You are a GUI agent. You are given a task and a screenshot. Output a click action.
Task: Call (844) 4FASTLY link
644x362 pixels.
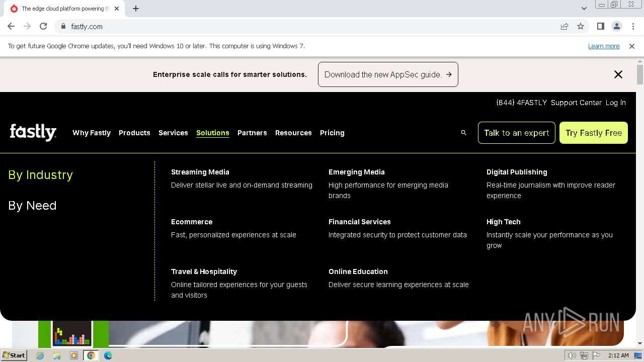tap(521, 103)
